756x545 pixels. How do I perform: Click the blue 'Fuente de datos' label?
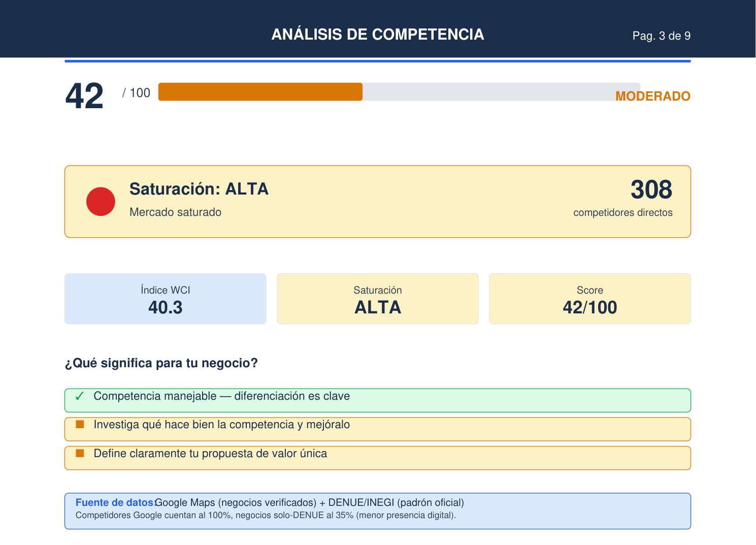115,502
